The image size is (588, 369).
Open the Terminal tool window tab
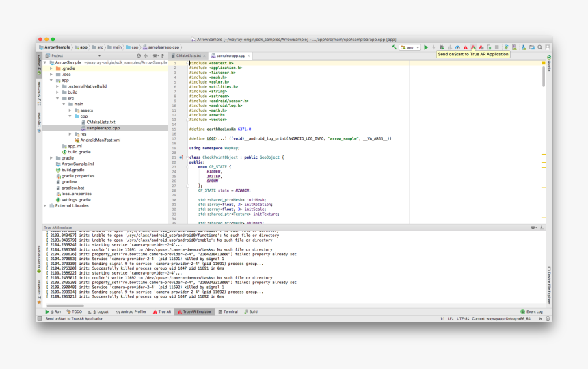pyautogui.click(x=228, y=312)
